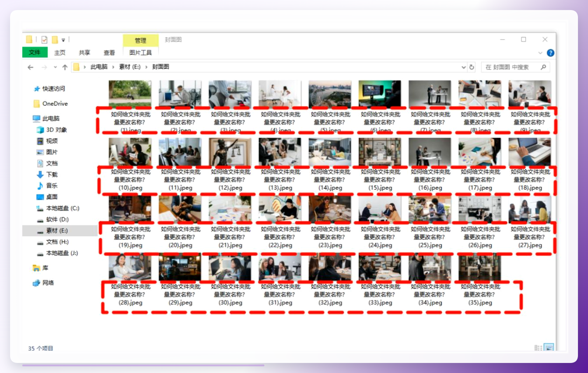Click 此电脑 in the address bar breadcrumb
The width and height of the screenshot is (588, 373).
point(99,67)
